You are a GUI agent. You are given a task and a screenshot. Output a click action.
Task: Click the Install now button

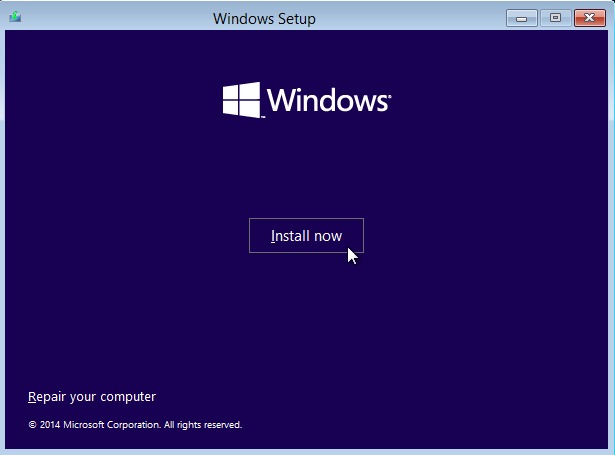(306, 236)
